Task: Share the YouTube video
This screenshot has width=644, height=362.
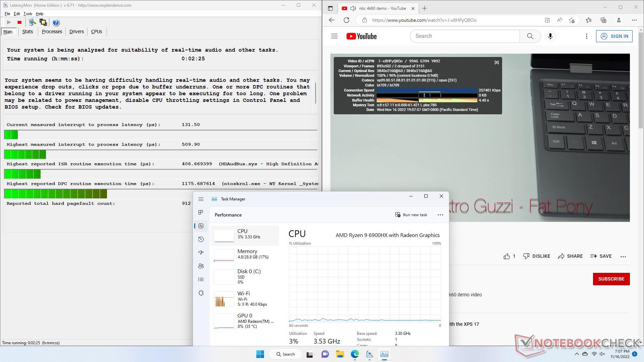Action: pos(570,256)
